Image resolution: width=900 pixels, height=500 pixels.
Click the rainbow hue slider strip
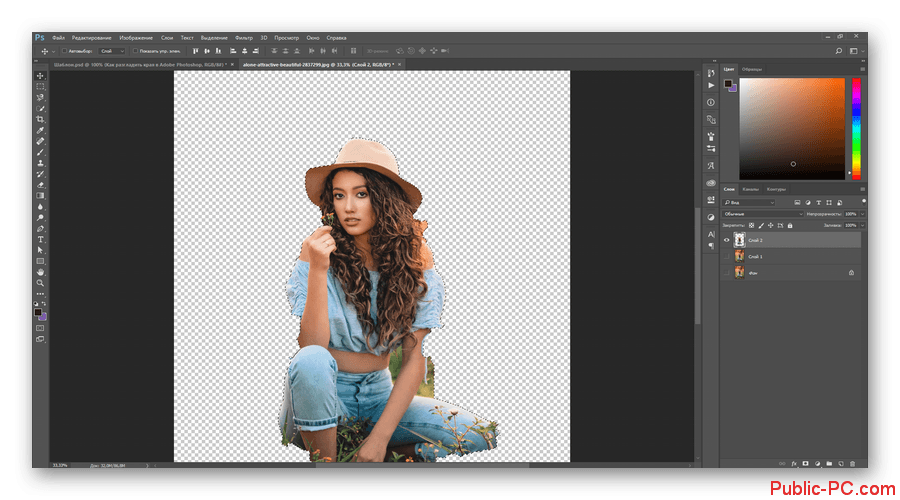tap(856, 126)
